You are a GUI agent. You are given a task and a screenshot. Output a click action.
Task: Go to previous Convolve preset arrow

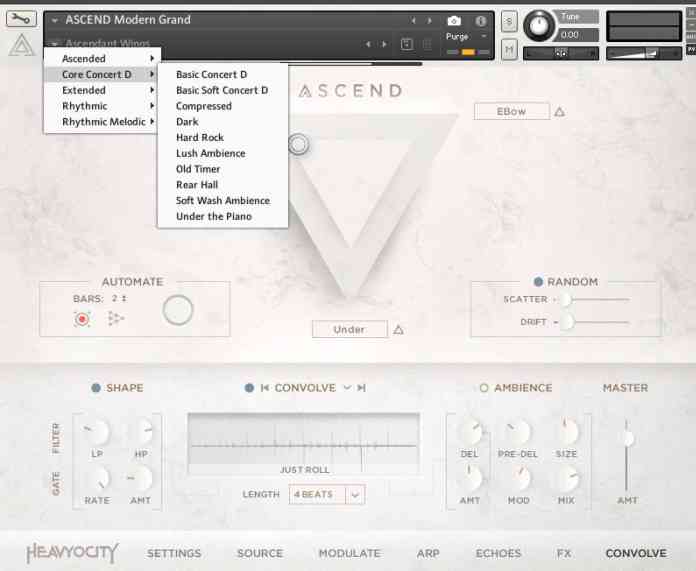point(265,388)
